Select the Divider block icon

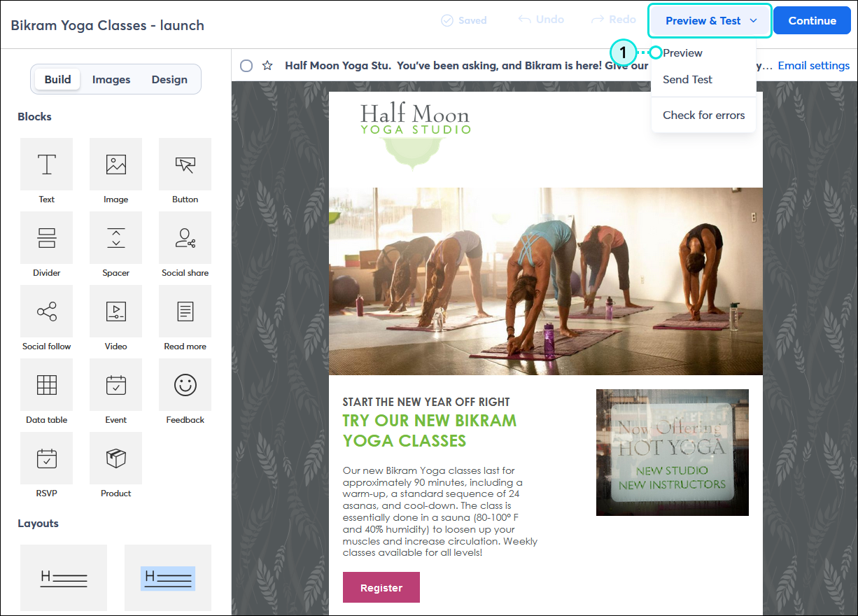pos(46,238)
